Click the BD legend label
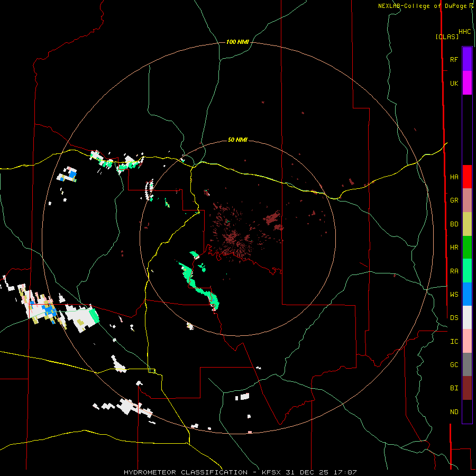 [454, 224]
